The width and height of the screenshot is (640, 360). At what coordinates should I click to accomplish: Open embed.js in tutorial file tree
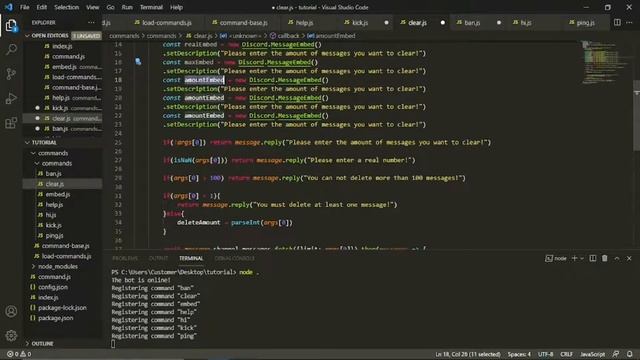(x=58, y=194)
